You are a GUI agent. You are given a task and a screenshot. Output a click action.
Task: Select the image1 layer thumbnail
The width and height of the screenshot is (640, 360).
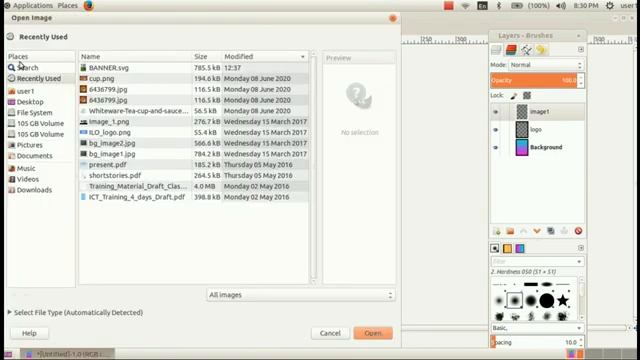tap(522, 112)
